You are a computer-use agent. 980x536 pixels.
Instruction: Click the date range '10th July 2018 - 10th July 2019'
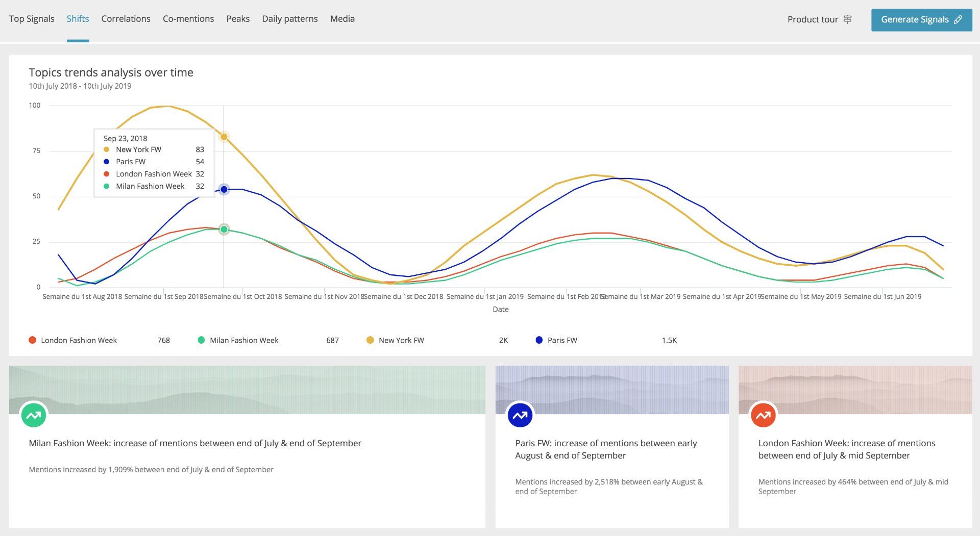point(80,86)
